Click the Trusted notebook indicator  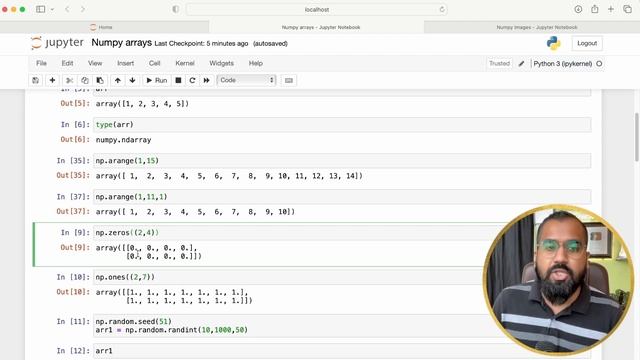[x=500, y=64]
